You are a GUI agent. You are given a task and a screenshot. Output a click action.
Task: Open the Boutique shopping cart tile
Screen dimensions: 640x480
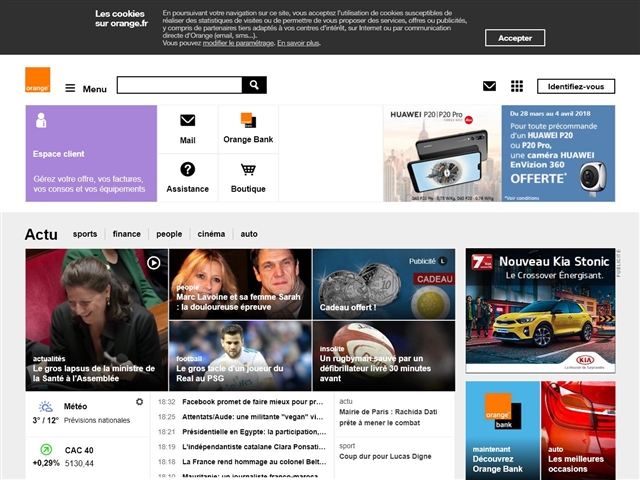click(248, 170)
